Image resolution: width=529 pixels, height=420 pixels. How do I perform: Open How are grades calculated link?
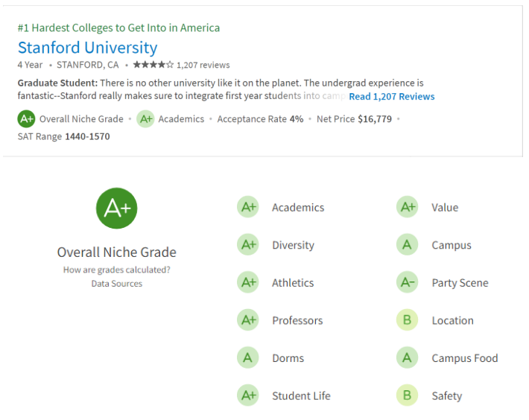click(x=117, y=270)
